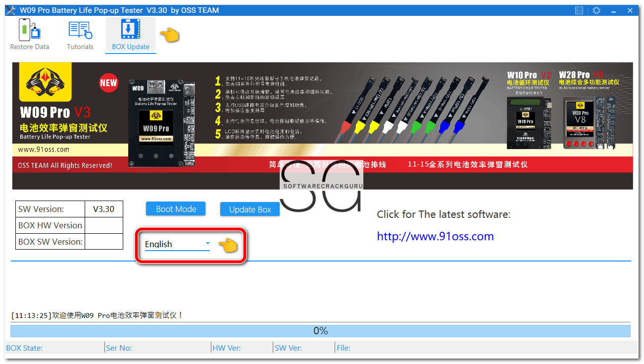Click the app tools icon in title bar

pos(11,10)
